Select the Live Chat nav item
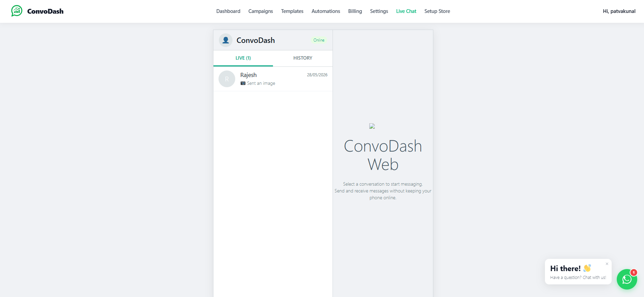This screenshot has height=297, width=644. pyautogui.click(x=406, y=11)
